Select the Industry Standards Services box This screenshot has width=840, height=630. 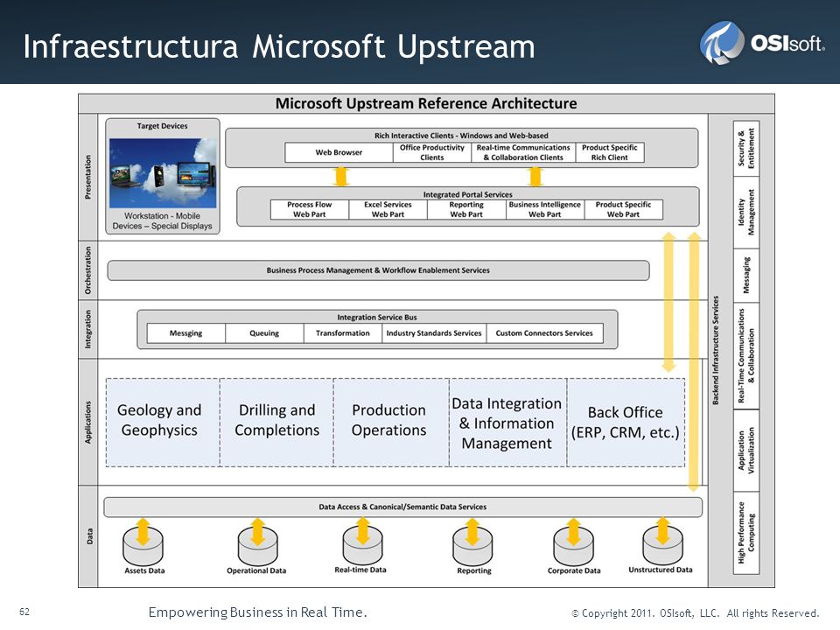pyautogui.click(x=434, y=333)
